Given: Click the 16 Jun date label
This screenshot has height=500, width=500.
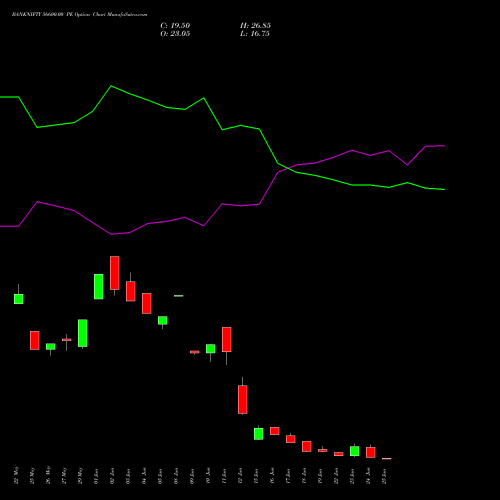Looking at the screenshot, I should 272,476.
